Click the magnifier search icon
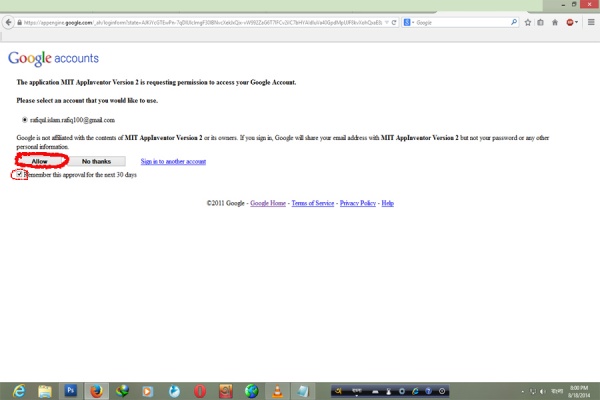This screenshot has width=600, height=400. click(514, 23)
